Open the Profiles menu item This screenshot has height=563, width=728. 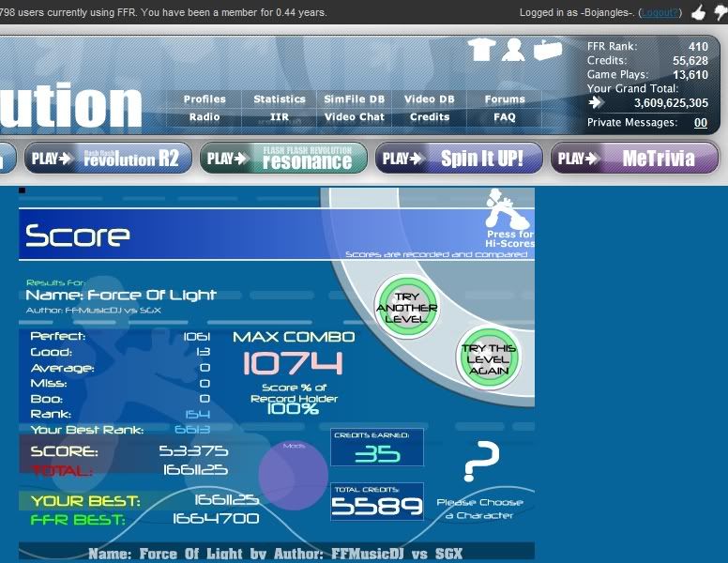tap(205, 99)
